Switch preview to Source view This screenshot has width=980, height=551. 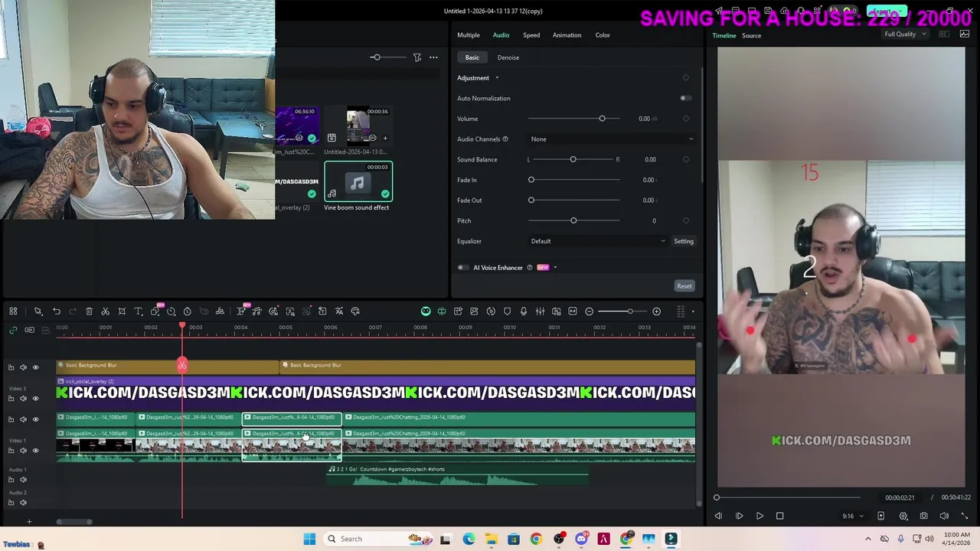pos(751,36)
